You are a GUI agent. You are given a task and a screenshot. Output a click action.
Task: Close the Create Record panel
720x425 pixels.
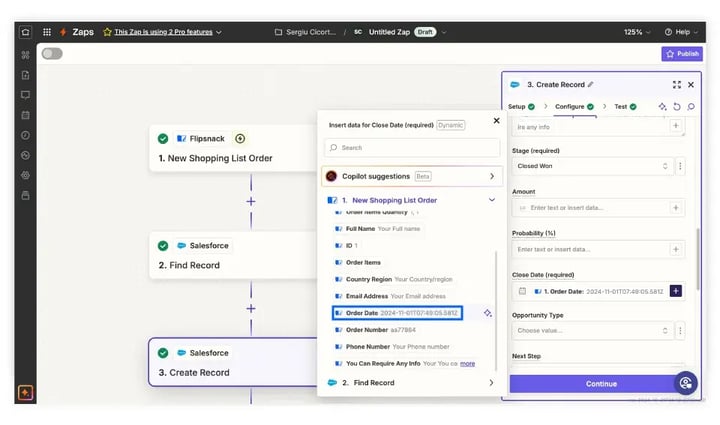tap(691, 84)
